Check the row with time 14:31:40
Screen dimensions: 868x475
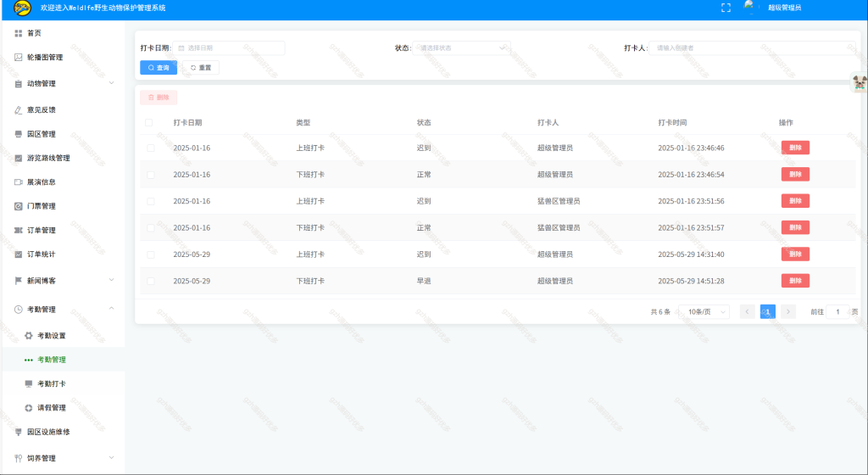click(151, 254)
